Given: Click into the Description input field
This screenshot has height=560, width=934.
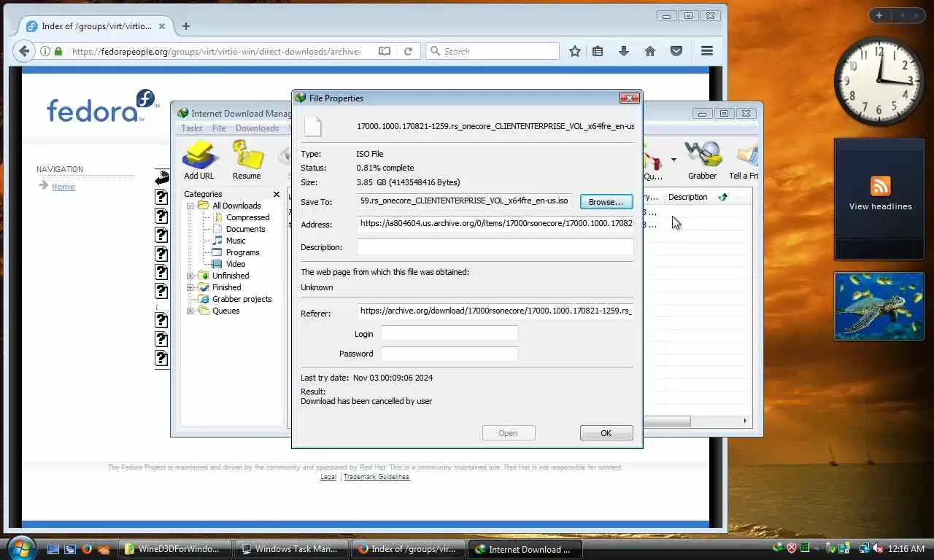Looking at the screenshot, I should tap(495, 247).
